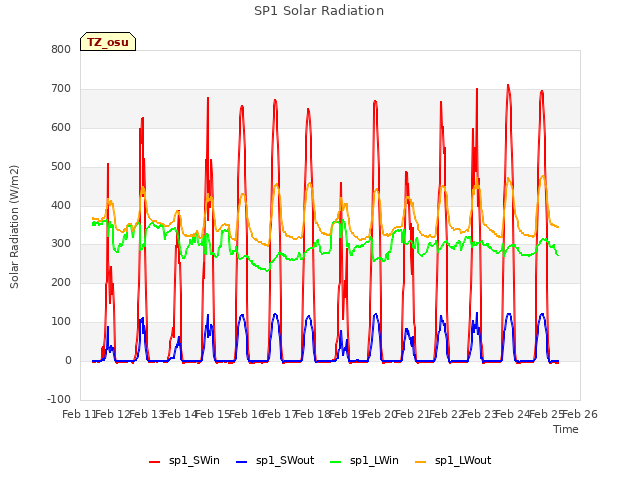Toggle the sp1_LWin legend label

[374, 460]
